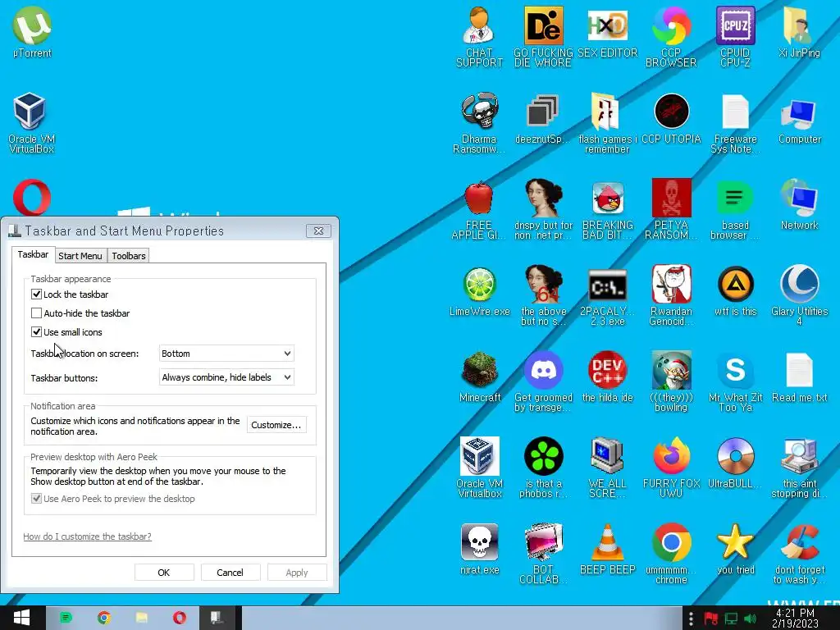Uncheck the Use small icons checkbox
840x630 pixels.
point(36,332)
